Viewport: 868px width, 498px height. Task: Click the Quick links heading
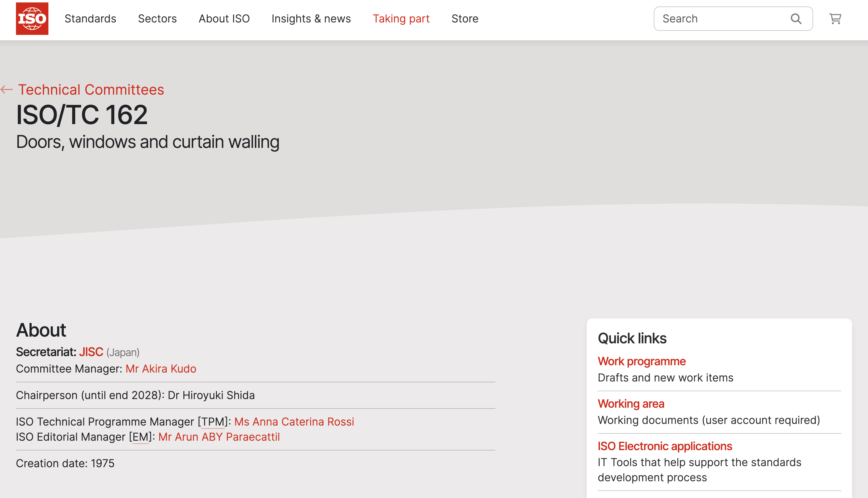tap(632, 338)
